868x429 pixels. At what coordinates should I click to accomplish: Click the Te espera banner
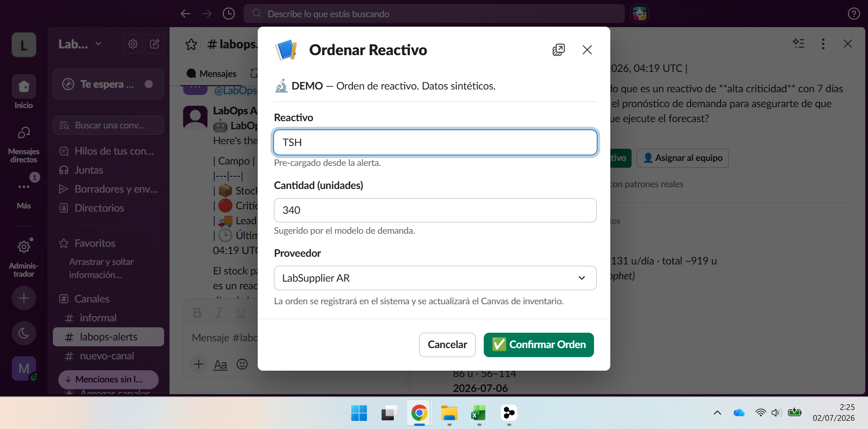[108, 84]
